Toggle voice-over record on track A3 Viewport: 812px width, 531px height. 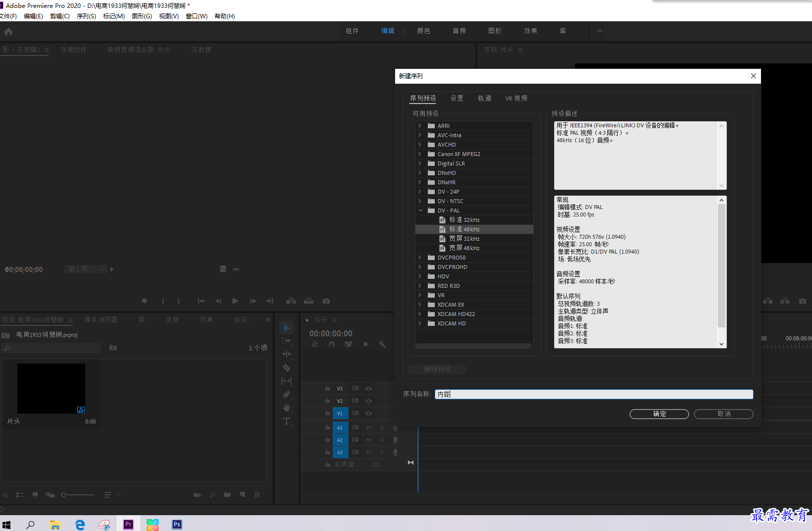[395, 452]
